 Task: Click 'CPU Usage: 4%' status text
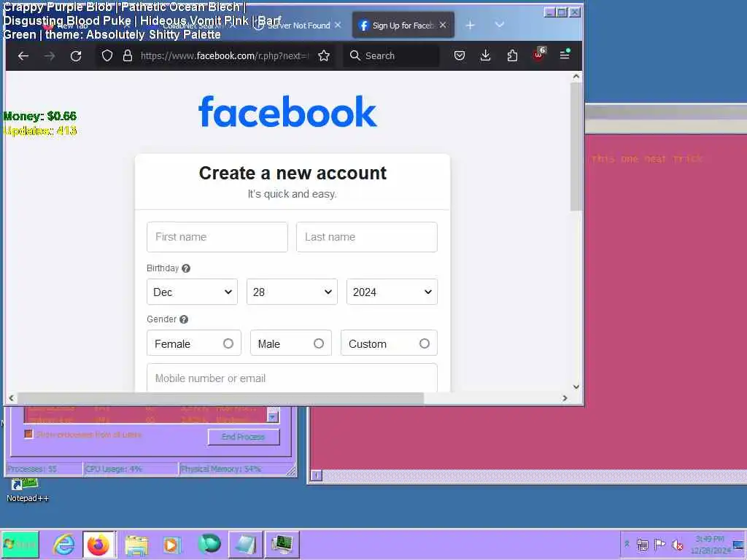click(114, 469)
